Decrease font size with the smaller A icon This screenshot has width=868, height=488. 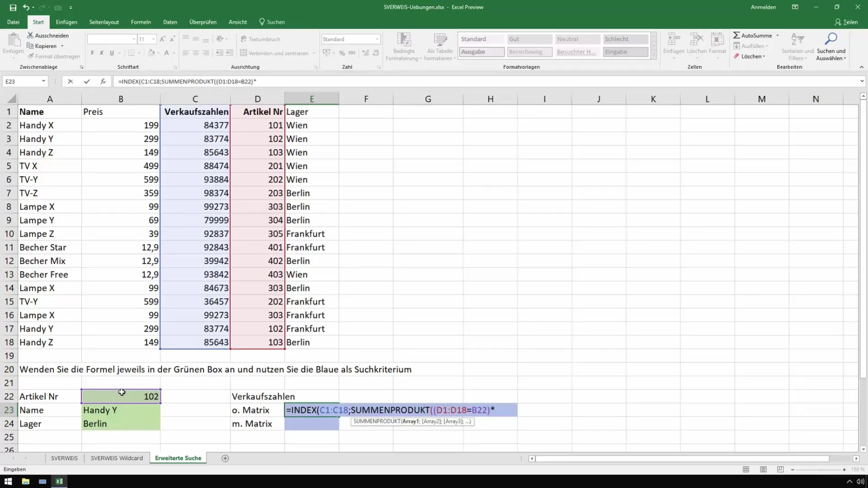(173, 39)
